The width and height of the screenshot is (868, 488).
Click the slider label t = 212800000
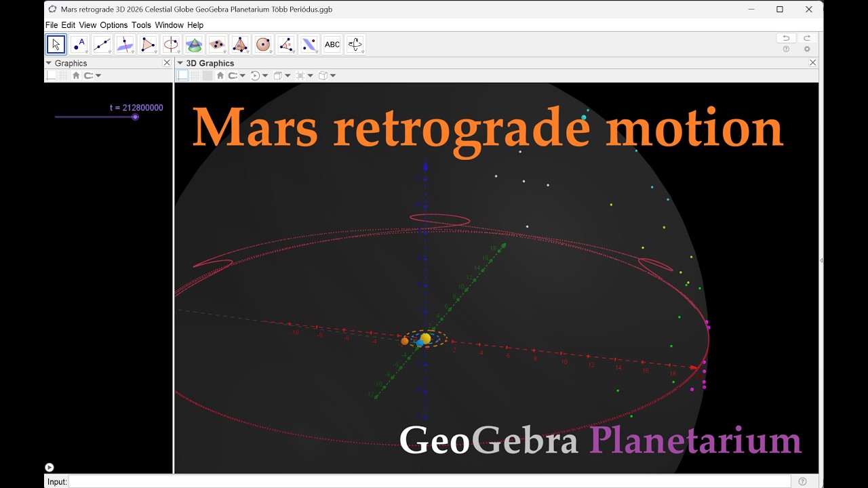(136, 108)
